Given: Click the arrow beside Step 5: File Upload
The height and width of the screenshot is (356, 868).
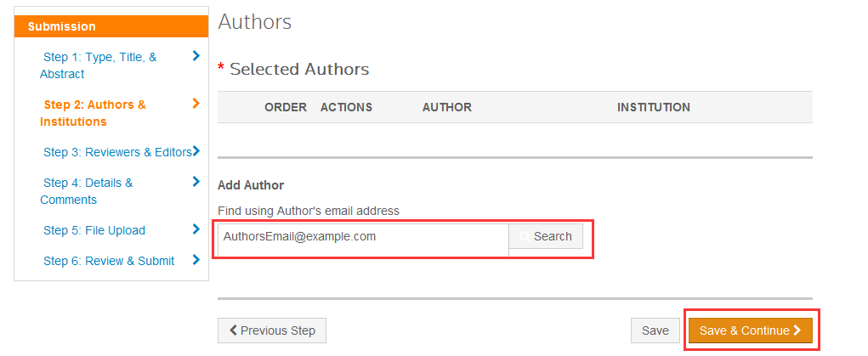Looking at the screenshot, I should coord(196,229).
